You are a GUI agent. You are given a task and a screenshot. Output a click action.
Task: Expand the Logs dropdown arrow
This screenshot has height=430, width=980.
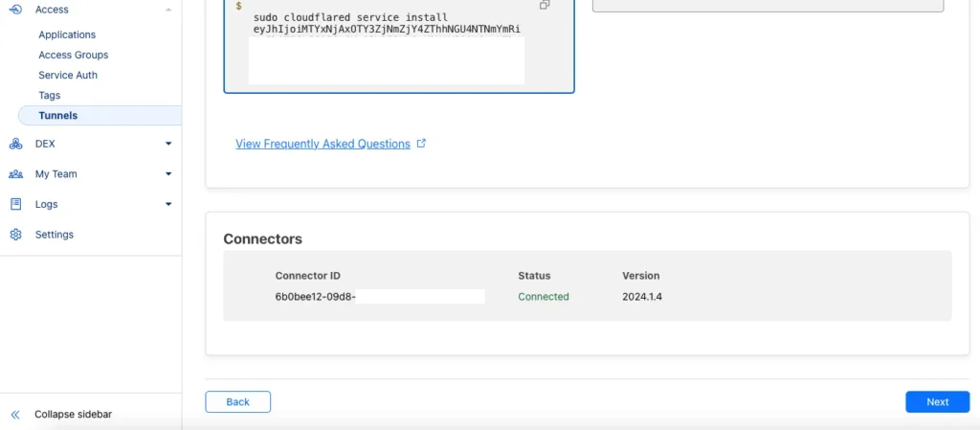click(168, 204)
